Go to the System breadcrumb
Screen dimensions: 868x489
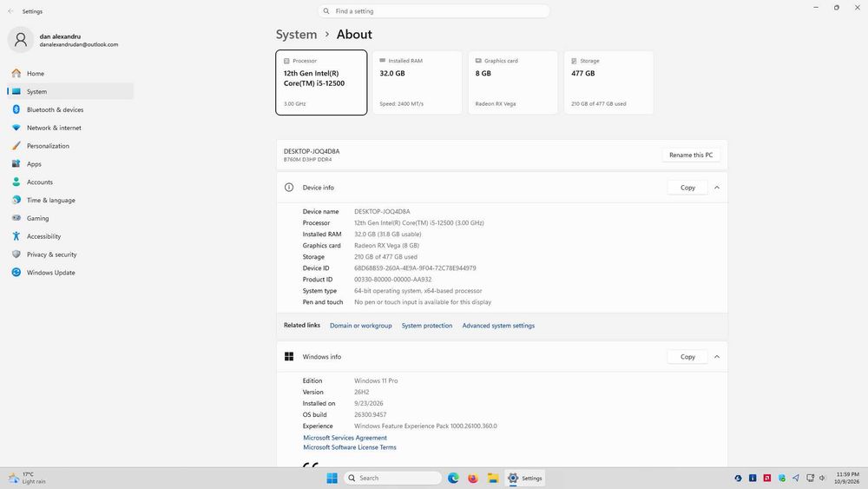pyautogui.click(x=296, y=35)
